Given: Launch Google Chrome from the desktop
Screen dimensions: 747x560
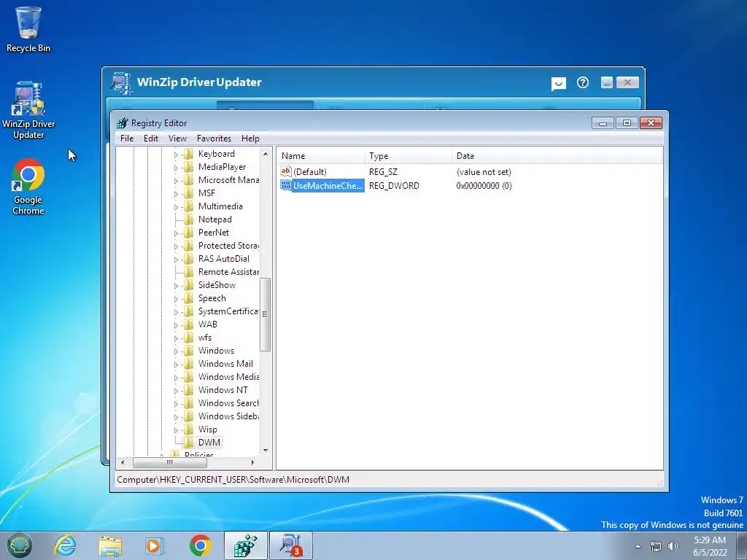Looking at the screenshot, I should point(28,187).
